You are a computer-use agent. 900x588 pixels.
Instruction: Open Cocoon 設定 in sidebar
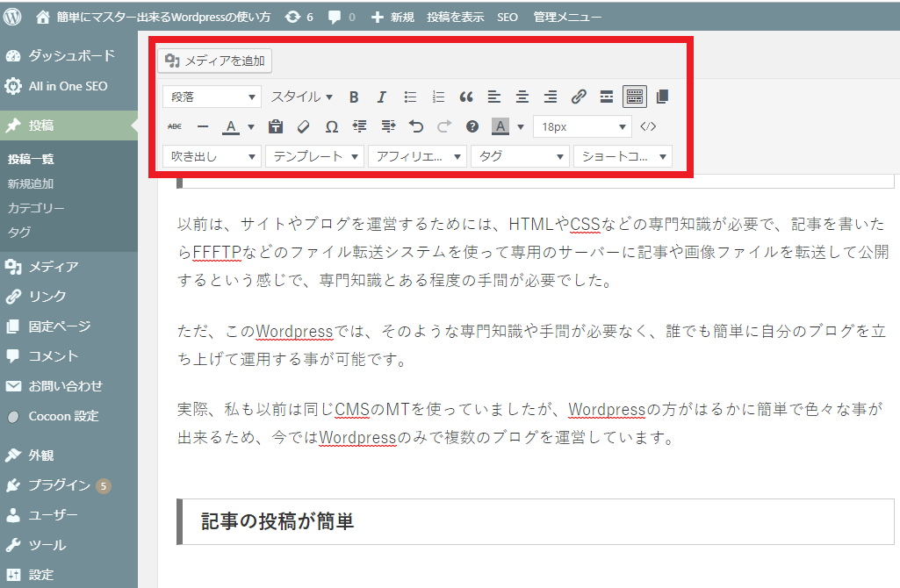click(x=68, y=416)
